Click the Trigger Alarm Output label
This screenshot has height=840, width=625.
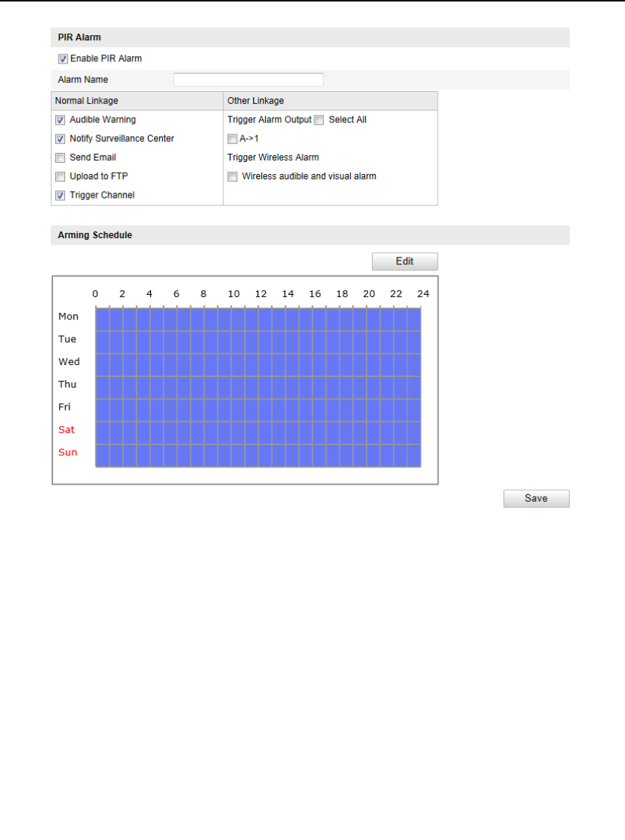[270, 119]
